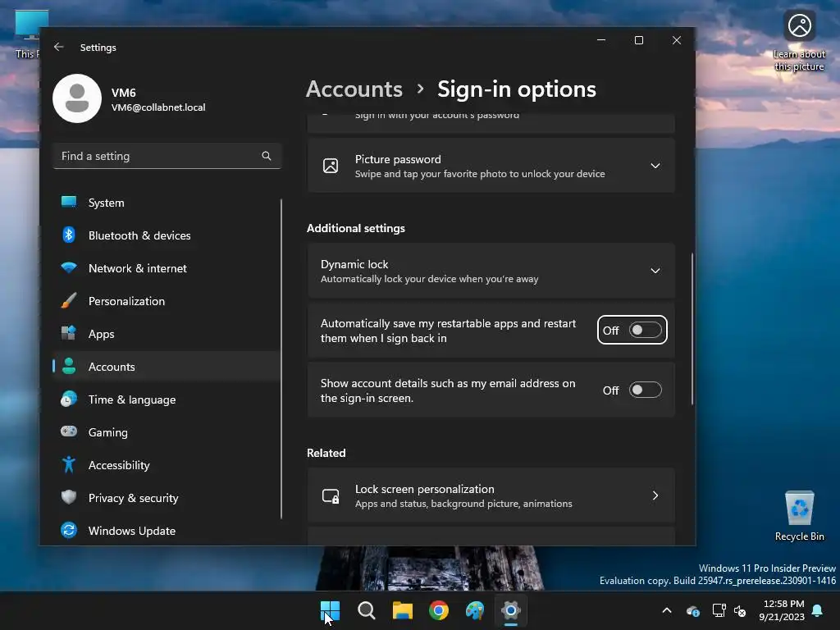Screen dimensions: 840x630
Task: Open File Explorer from the taskbar
Action: pyautogui.click(x=402, y=610)
